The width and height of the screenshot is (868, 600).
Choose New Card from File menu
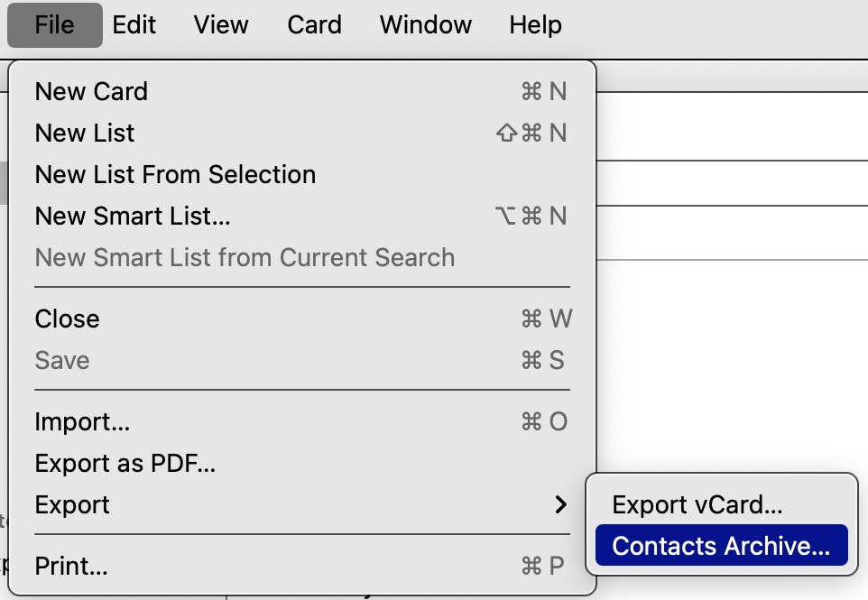(x=91, y=92)
